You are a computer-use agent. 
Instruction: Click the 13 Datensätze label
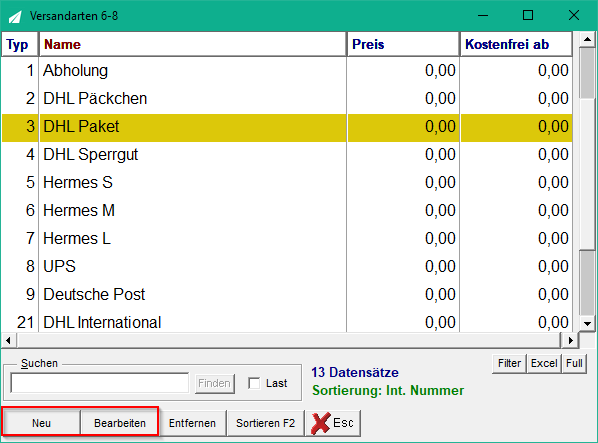355,372
